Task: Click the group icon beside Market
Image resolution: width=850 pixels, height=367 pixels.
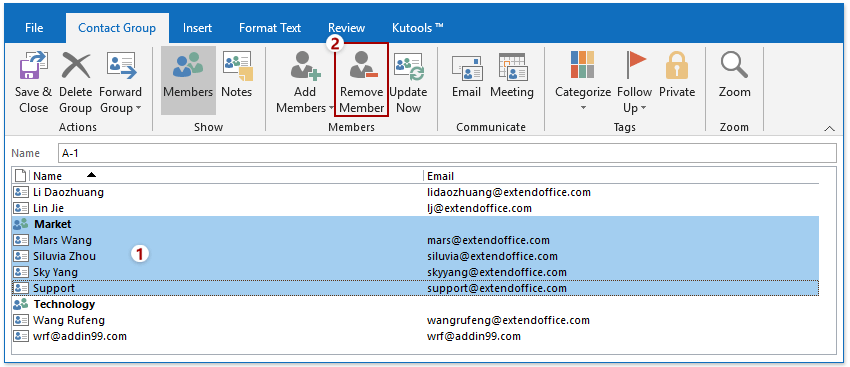Action: 21,224
